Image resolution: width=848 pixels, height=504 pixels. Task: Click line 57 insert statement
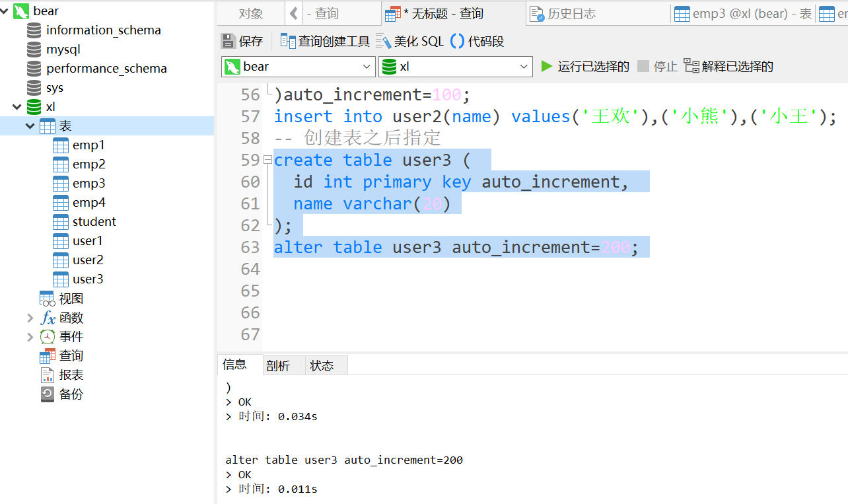coord(555,116)
